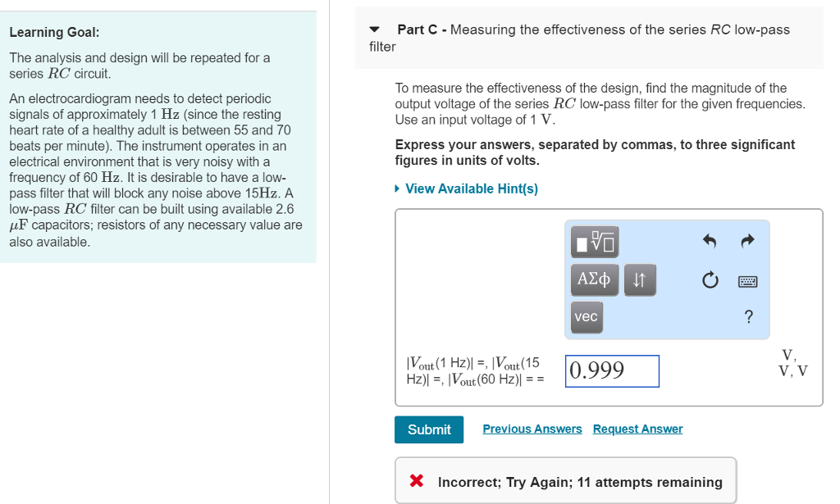Expand the View Available Hint(s) disclosure triangle
The width and height of the screenshot is (840, 504).
399,188
